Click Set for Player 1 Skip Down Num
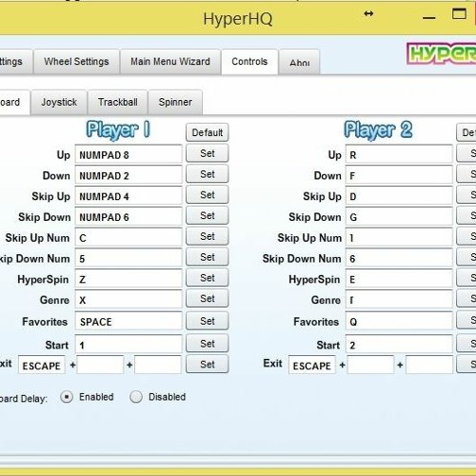Image resolution: width=476 pixels, height=476 pixels. click(x=208, y=257)
